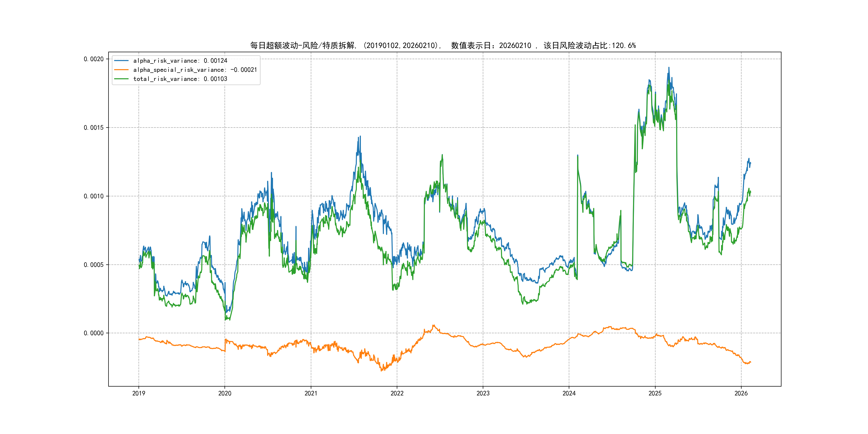Select the total_risk_variance: 0.00103 legend label
868x434 pixels.
point(180,79)
